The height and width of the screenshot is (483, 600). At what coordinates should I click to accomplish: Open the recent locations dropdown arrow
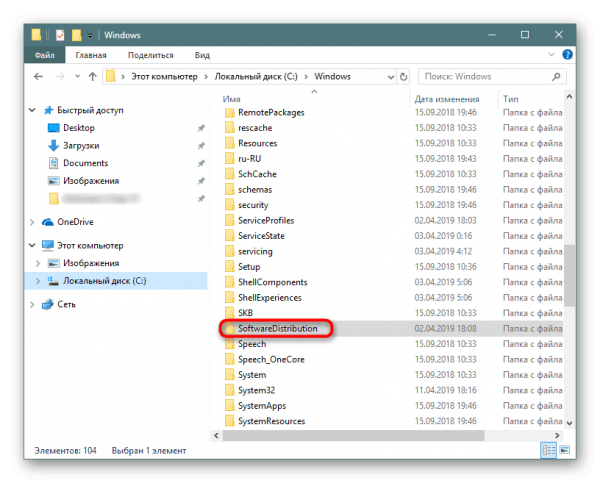coord(77,77)
